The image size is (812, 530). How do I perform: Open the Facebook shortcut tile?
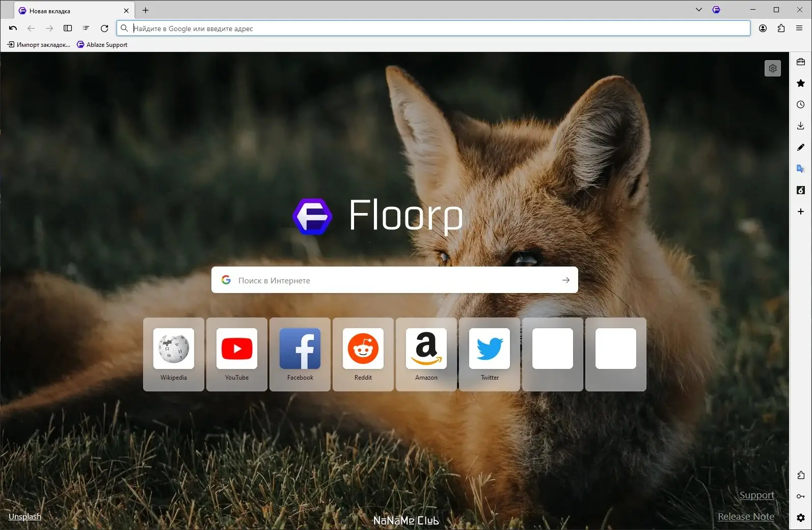(x=300, y=355)
